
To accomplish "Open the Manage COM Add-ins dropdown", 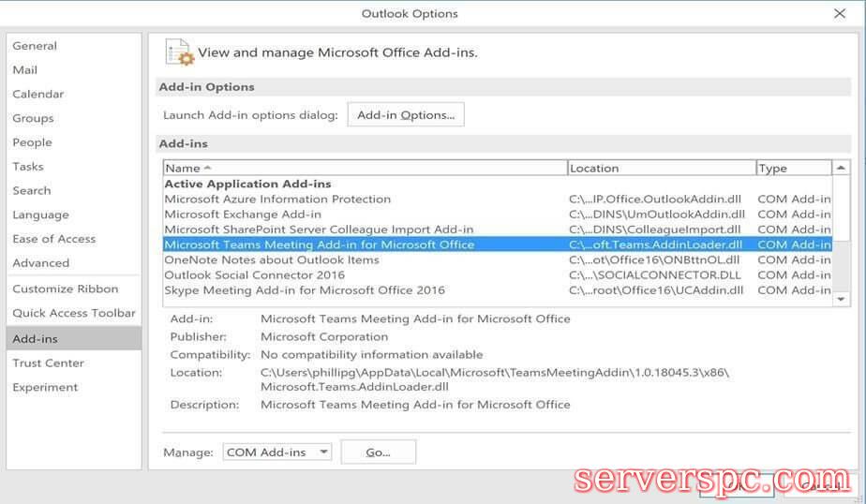I will click(x=277, y=452).
